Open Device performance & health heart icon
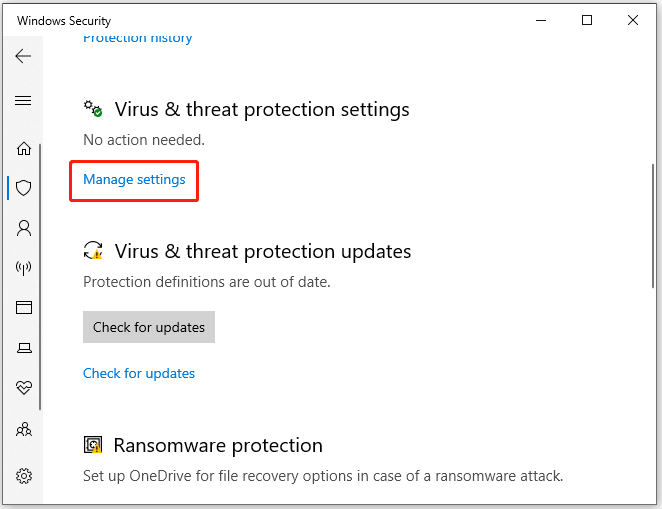The height and width of the screenshot is (509, 662). click(x=24, y=387)
